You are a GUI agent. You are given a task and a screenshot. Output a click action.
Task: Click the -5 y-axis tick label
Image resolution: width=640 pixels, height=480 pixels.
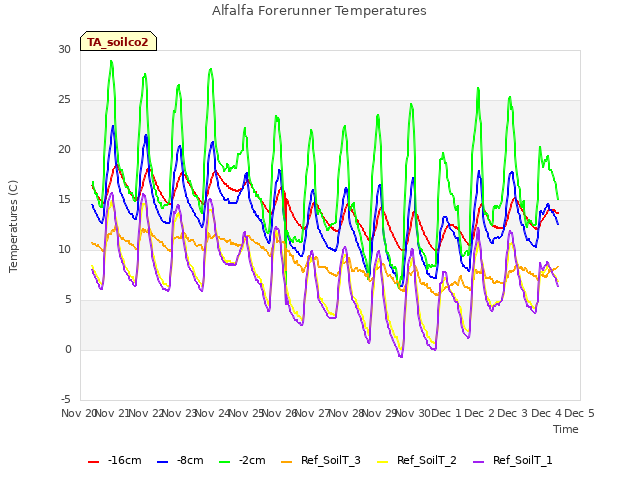[x=66, y=399]
